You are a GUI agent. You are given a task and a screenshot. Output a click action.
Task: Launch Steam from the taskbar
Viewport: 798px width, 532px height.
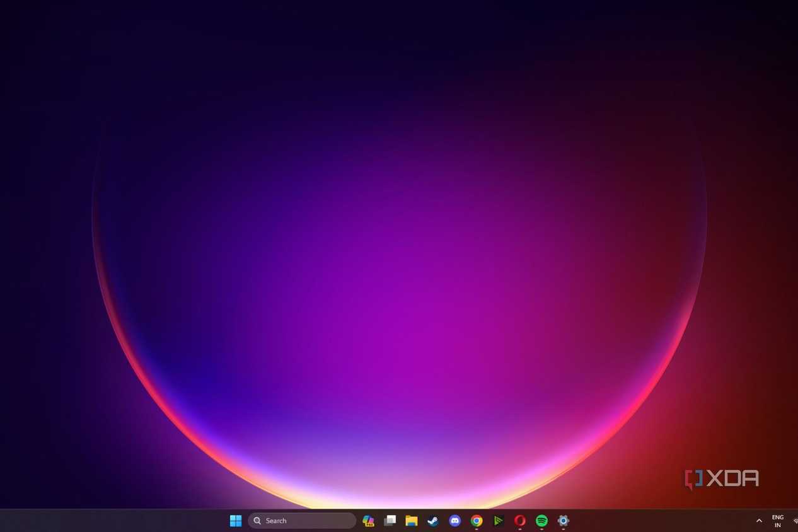tap(433, 521)
